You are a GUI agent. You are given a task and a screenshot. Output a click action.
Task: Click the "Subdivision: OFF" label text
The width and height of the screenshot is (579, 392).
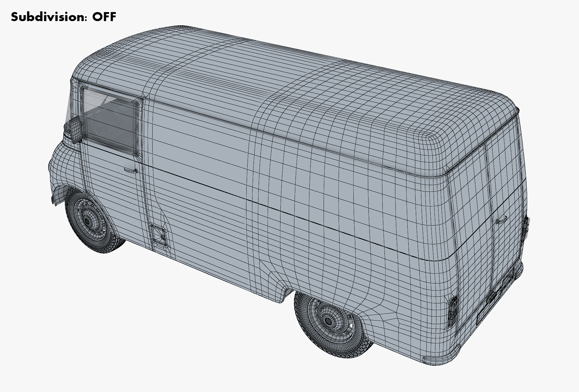pyautogui.click(x=63, y=17)
